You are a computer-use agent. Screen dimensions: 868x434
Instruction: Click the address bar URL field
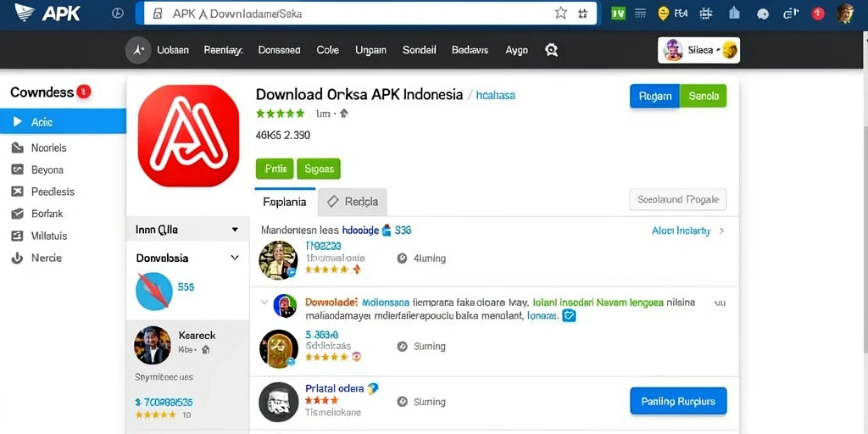(370, 14)
